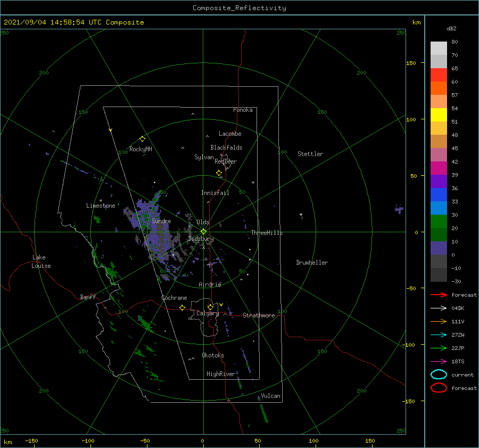Click the asterisk marker northeast of Innisfail
This screenshot has width=479, height=448.
click(x=253, y=183)
